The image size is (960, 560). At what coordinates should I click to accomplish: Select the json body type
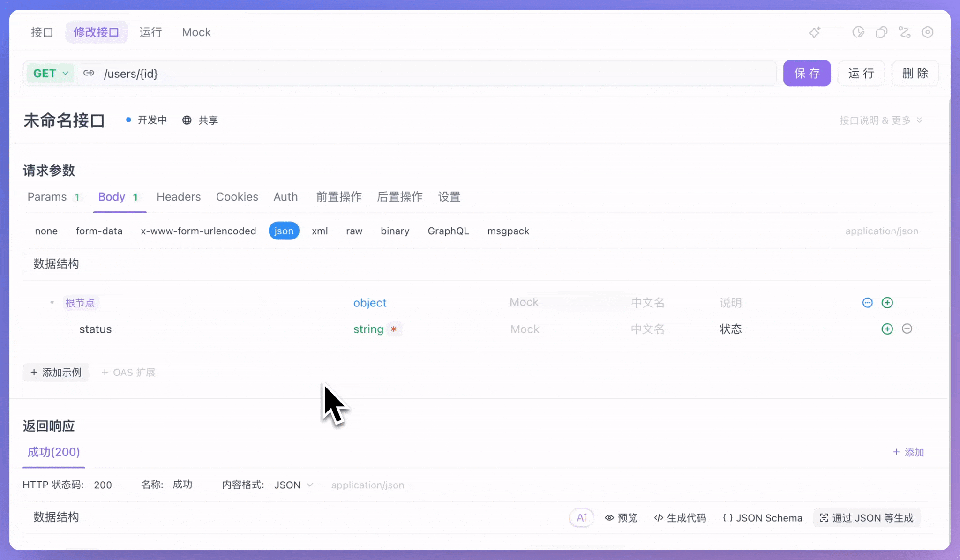pyautogui.click(x=284, y=231)
